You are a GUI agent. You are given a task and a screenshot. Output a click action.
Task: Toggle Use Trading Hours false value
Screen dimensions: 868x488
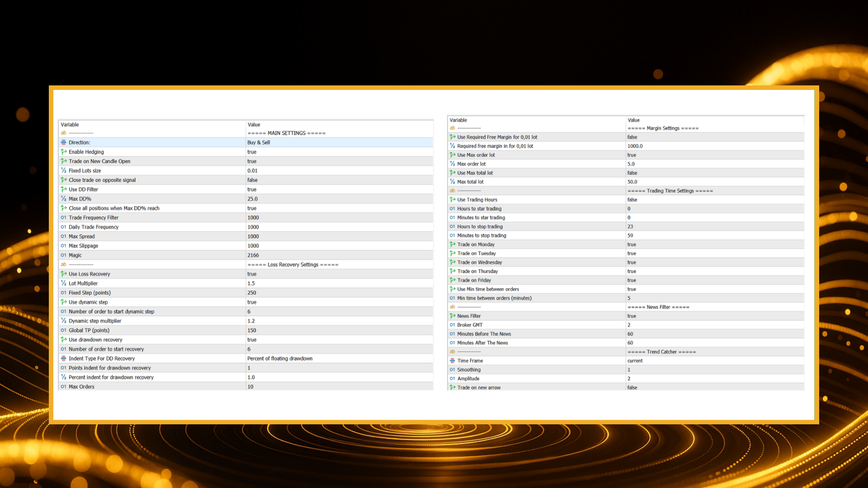tap(632, 200)
